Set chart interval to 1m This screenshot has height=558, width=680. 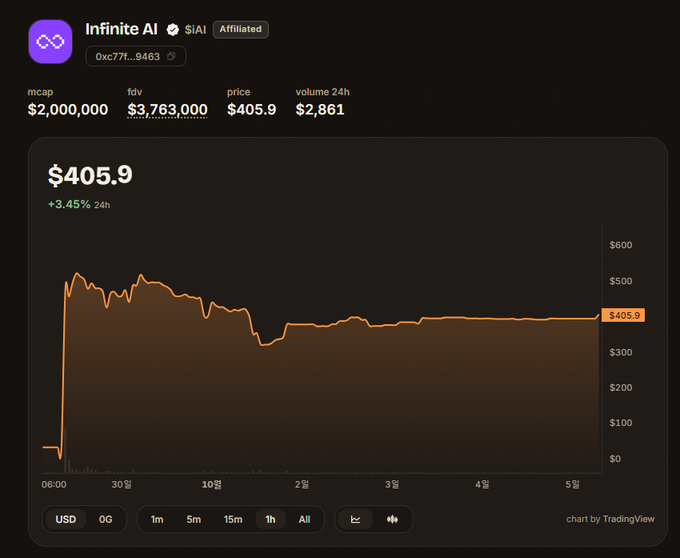(157, 519)
